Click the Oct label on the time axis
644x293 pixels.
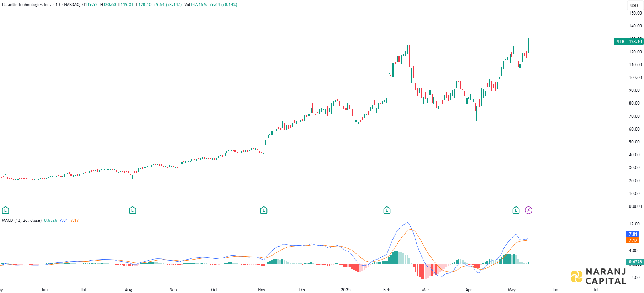[x=214, y=290]
